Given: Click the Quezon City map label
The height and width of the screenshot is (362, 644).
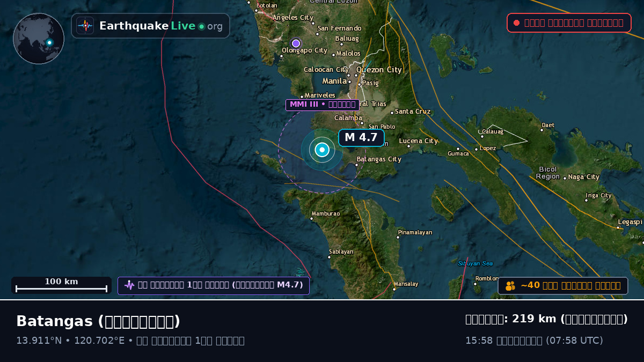Looking at the screenshot, I should (379, 70).
